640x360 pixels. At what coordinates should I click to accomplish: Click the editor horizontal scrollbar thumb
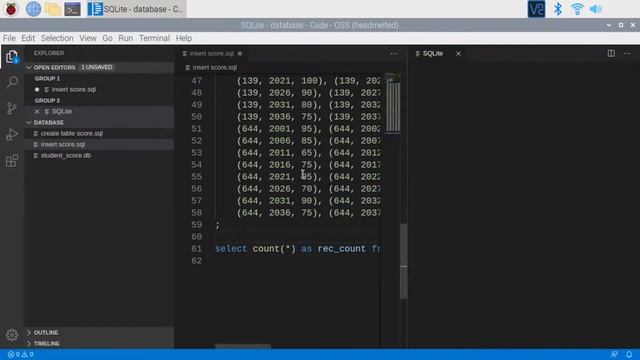tap(243, 346)
